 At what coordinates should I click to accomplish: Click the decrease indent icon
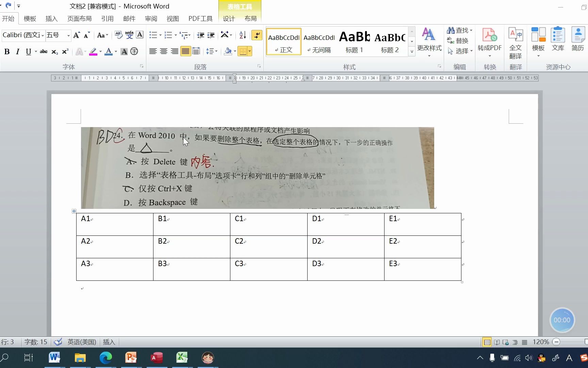point(200,35)
